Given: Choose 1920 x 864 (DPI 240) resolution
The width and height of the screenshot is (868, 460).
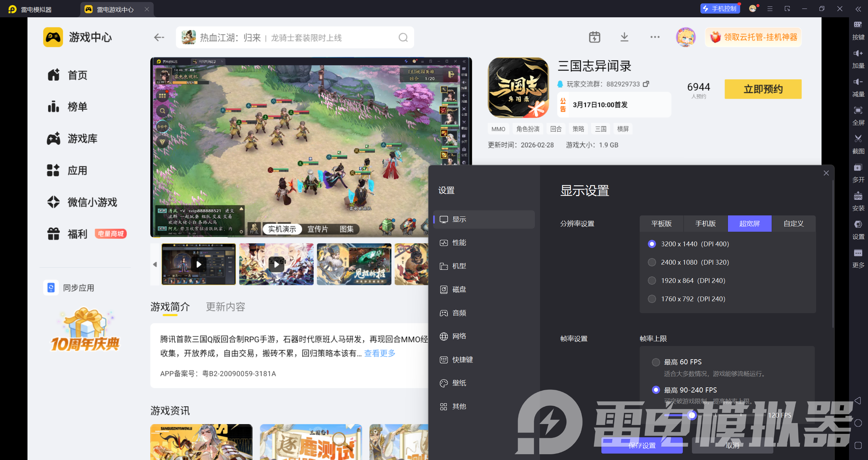Looking at the screenshot, I should (652, 281).
